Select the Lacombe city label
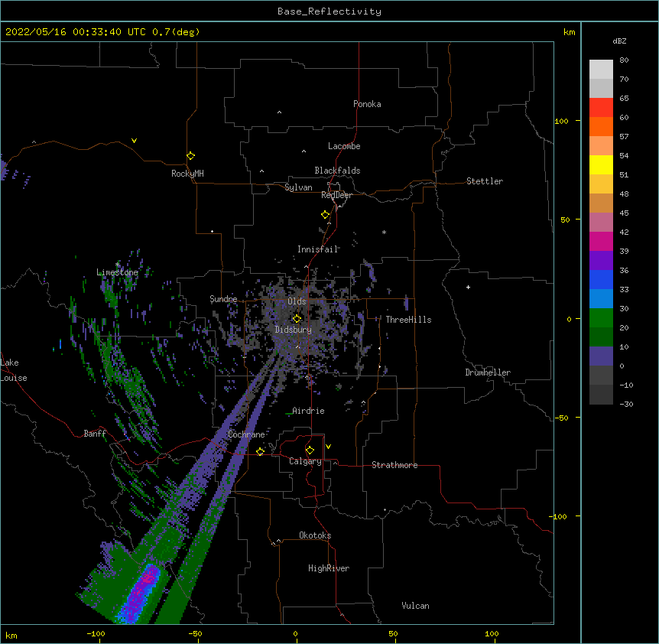Image resolution: width=659 pixels, height=644 pixels. click(344, 146)
